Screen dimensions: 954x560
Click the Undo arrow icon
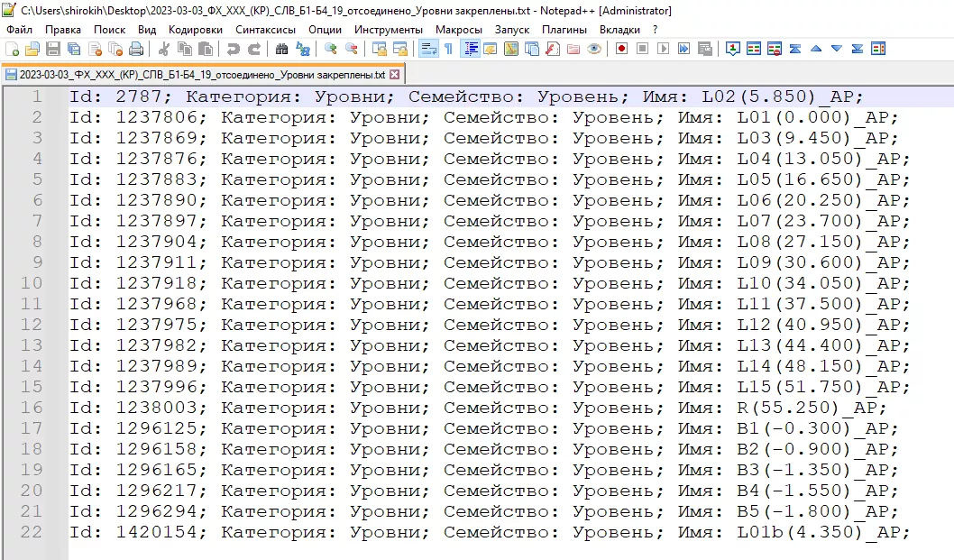coord(233,49)
